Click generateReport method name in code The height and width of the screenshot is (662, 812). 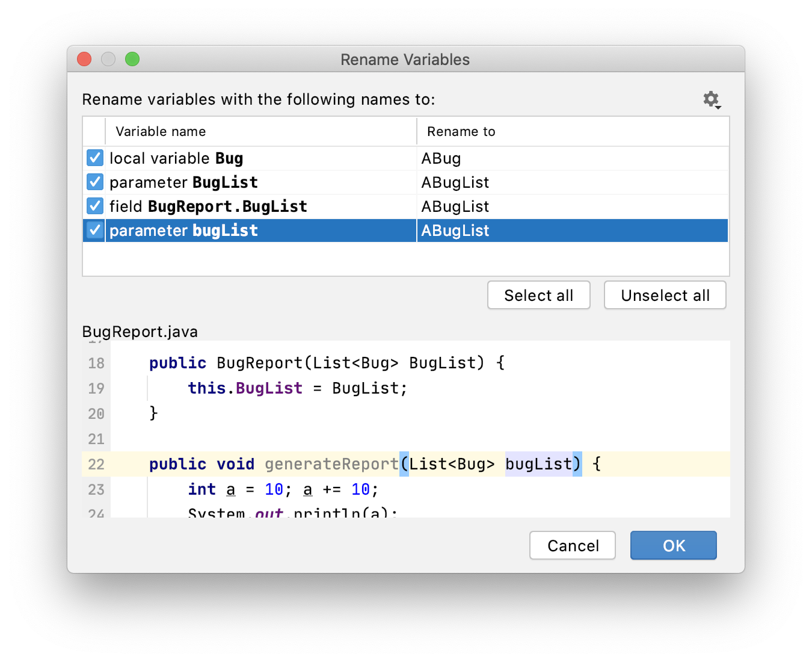[x=331, y=464]
